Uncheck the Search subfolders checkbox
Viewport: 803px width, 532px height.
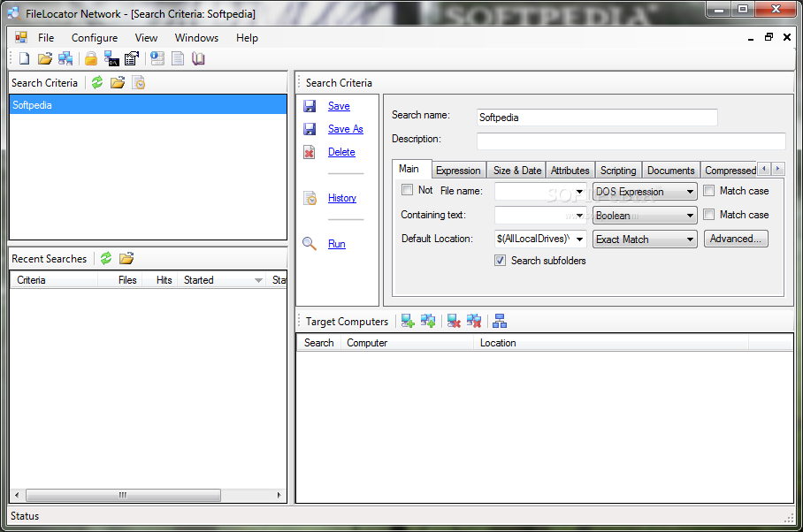[500, 261]
